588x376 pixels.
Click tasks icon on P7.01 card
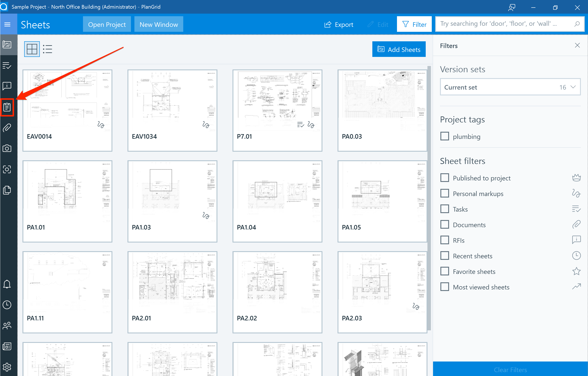pyautogui.click(x=300, y=125)
